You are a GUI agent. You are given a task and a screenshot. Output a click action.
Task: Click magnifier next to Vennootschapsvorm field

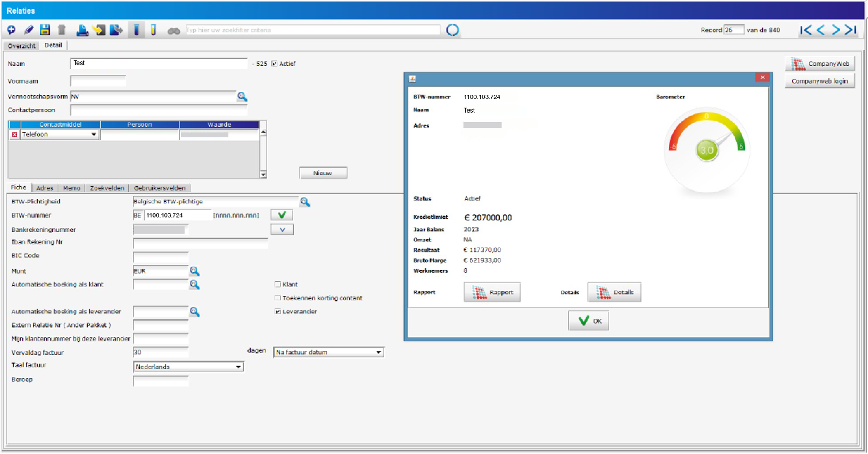pyautogui.click(x=242, y=97)
